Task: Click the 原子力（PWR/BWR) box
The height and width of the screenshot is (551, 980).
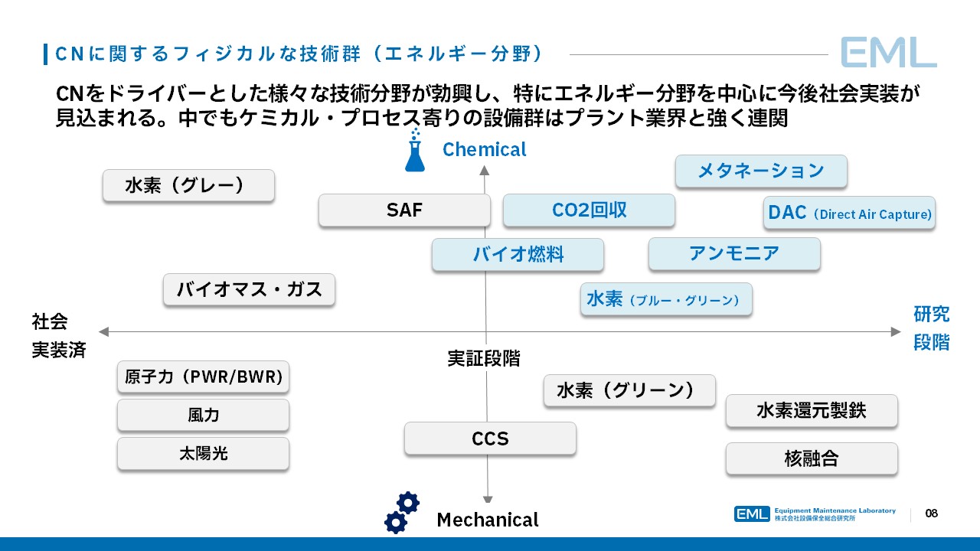Action: pyautogui.click(x=203, y=377)
